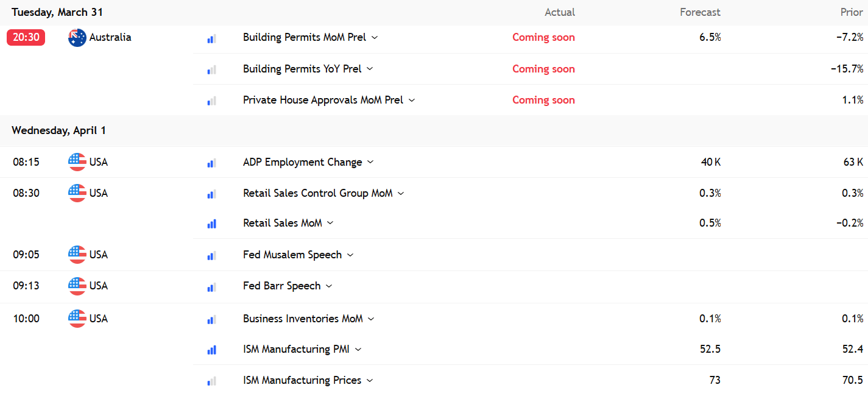Screen dimensions: 868x396
Task: Expand ISM Manufacturing Prices chevron
Action: coord(370,380)
